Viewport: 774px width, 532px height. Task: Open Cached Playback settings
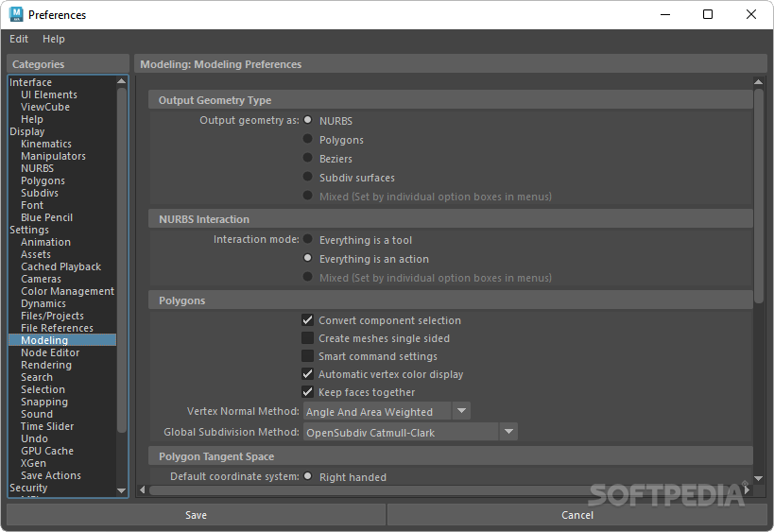(60, 267)
